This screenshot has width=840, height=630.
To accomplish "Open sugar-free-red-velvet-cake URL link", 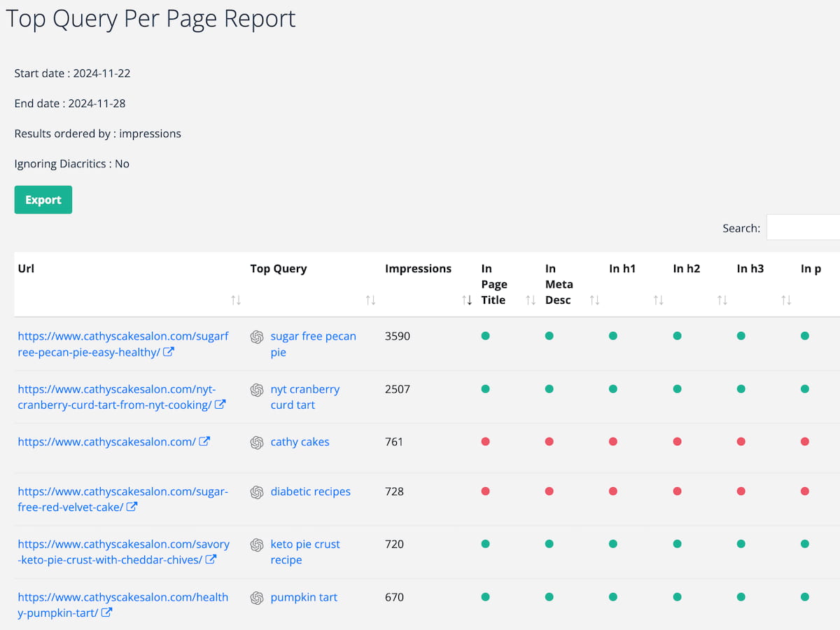I will coord(122,499).
